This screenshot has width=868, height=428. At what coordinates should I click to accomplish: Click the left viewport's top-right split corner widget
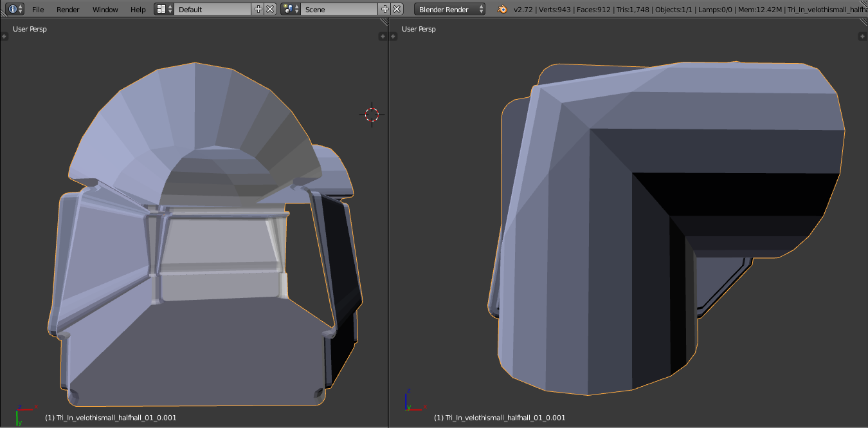tap(384, 22)
